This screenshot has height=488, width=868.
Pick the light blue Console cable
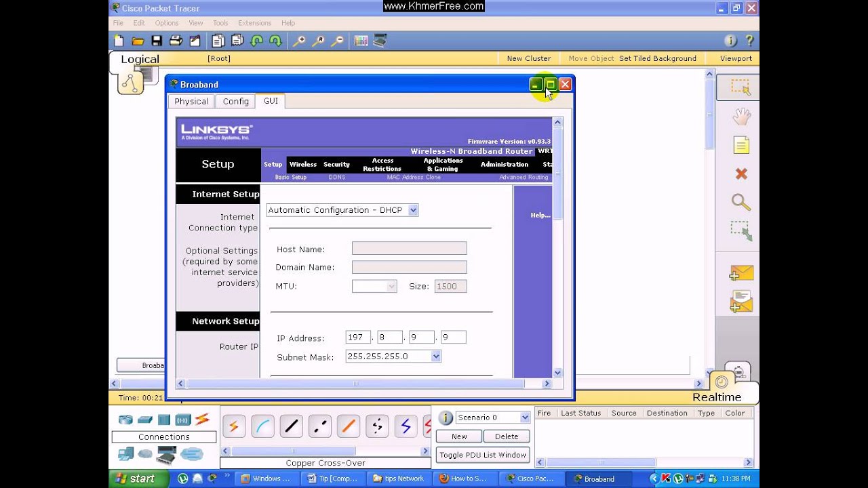click(x=263, y=426)
